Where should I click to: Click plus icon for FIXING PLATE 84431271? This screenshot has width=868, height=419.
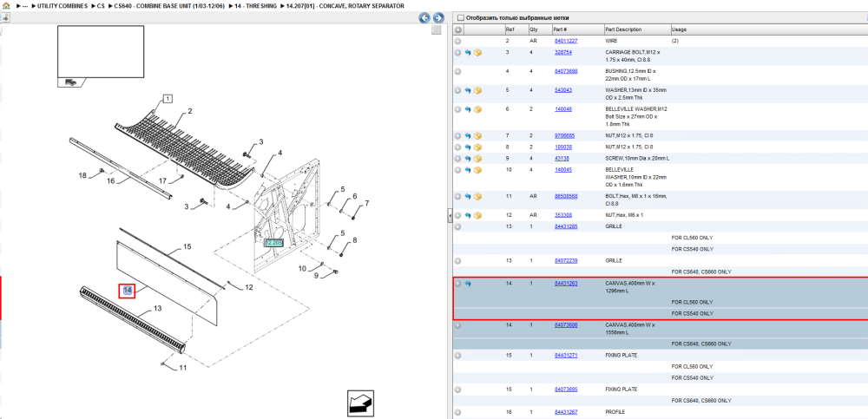[x=457, y=356]
